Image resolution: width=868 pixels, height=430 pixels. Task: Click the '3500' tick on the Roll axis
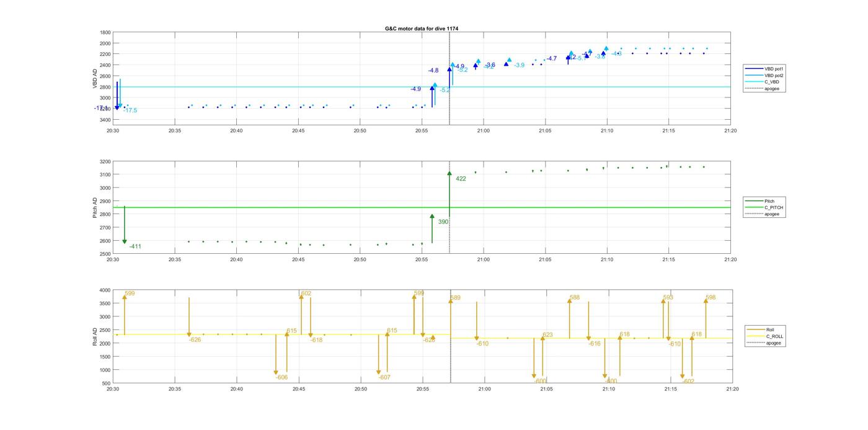[x=105, y=303]
